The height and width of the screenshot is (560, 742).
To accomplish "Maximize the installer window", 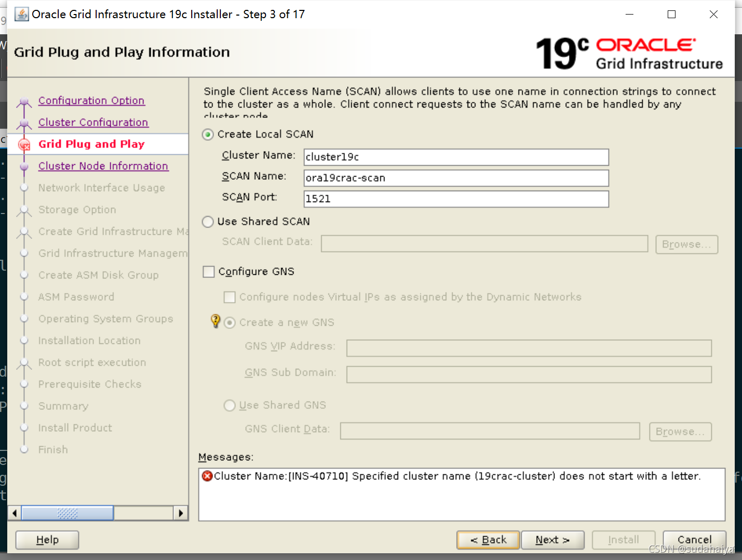I will [x=671, y=14].
